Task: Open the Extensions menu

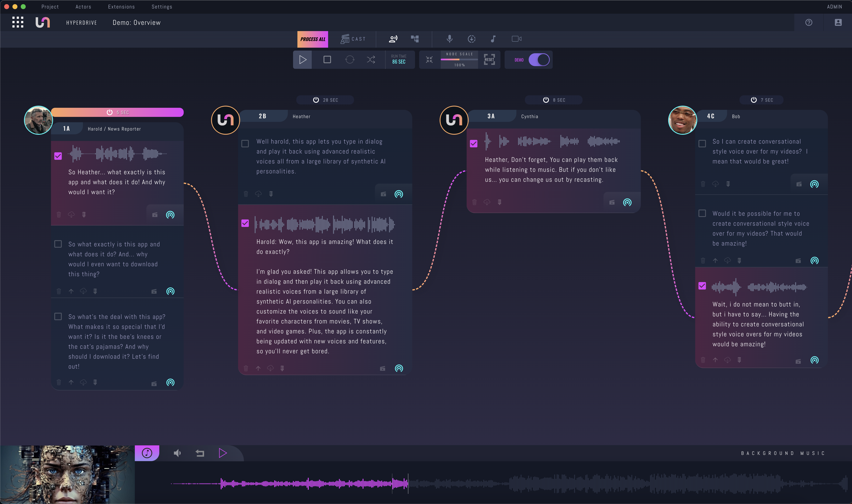Action: [121, 7]
